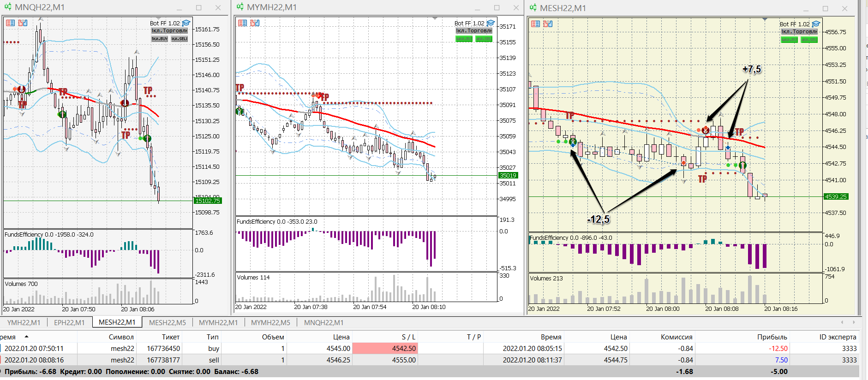Sort trade history by Тип column
868x380 pixels.
[213, 337]
